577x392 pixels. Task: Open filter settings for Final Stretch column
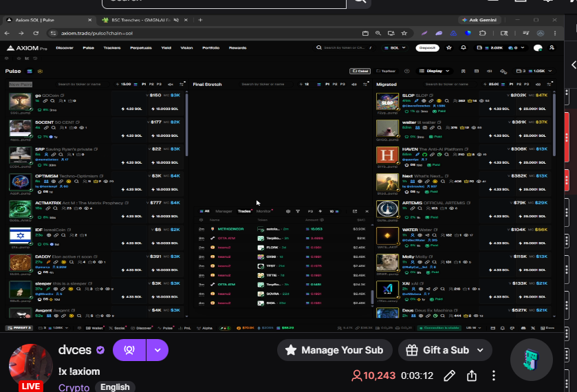coord(365,85)
